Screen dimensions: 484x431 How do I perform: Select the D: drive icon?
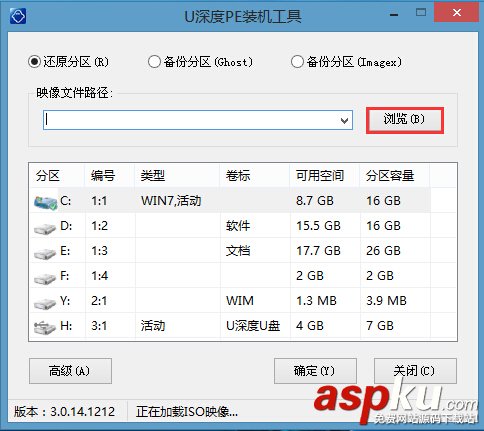[x=45, y=228]
